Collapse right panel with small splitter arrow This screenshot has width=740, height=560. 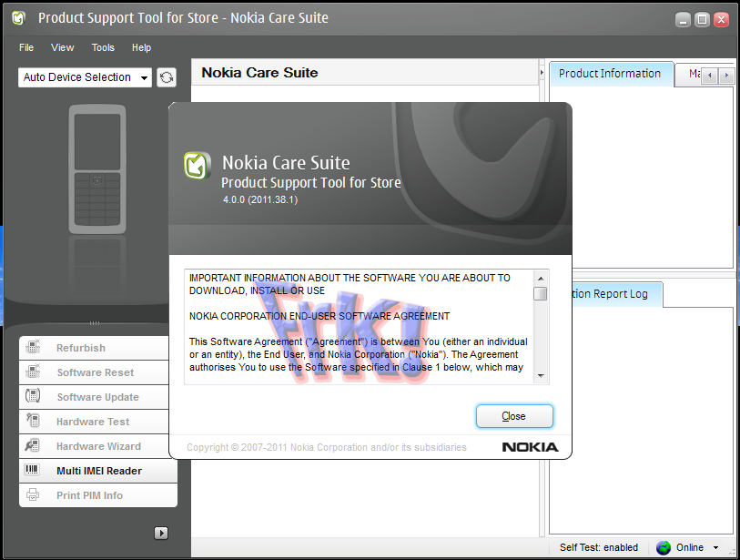coord(542,72)
